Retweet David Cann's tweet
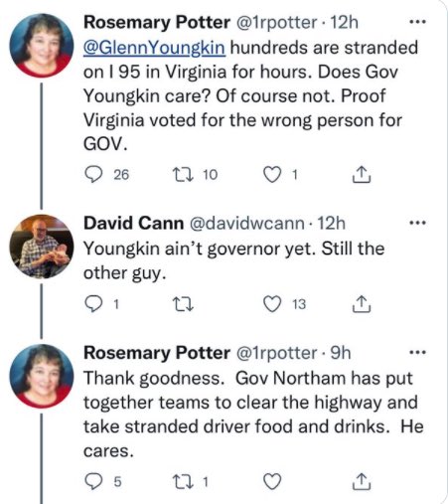Screen dimensions: 448x504 point(183,304)
